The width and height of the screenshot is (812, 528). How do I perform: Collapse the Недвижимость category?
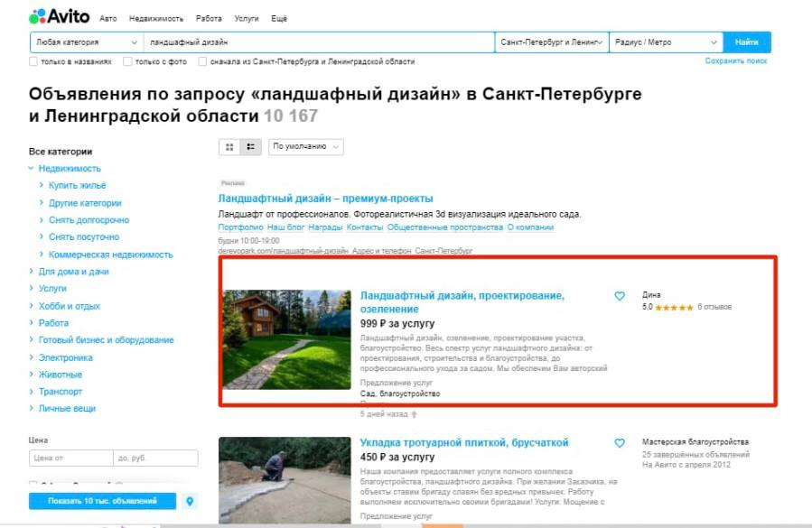click(x=31, y=168)
